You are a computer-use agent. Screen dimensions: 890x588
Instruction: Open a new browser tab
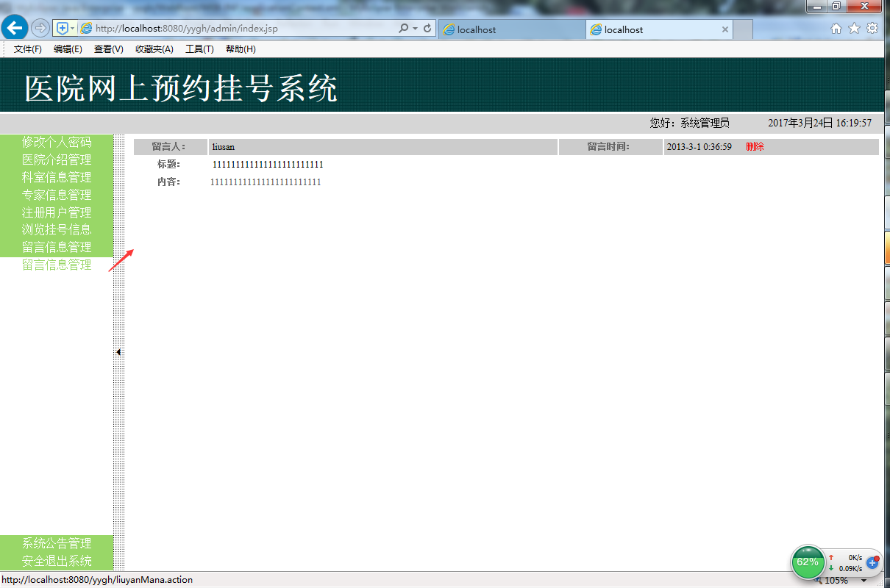[x=743, y=29]
